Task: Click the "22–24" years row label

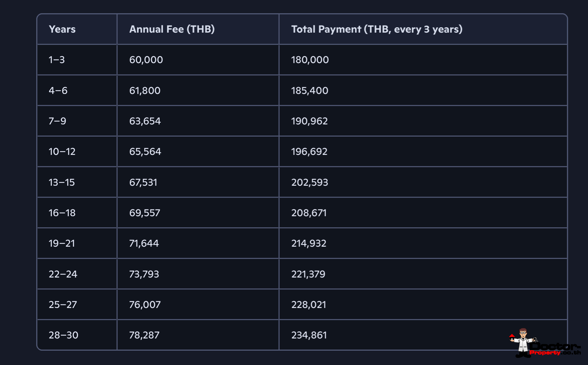Action: click(x=63, y=274)
